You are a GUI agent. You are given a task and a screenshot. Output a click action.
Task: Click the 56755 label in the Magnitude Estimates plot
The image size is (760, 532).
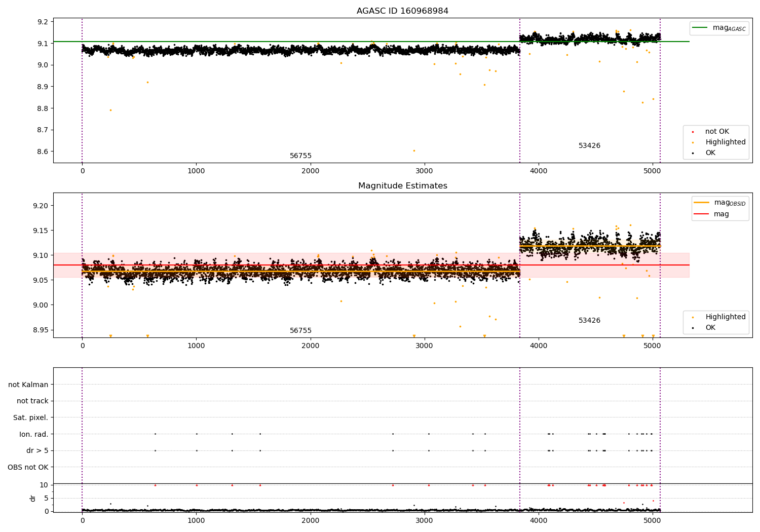[x=300, y=331]
